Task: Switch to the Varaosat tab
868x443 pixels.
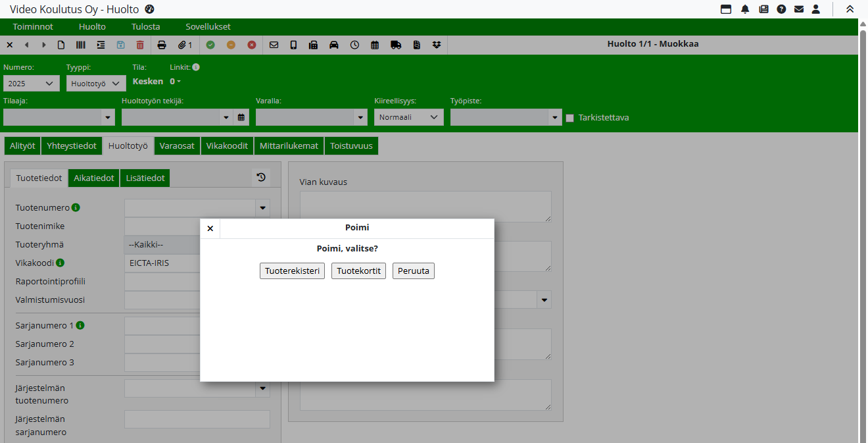Action: [177, 146]
